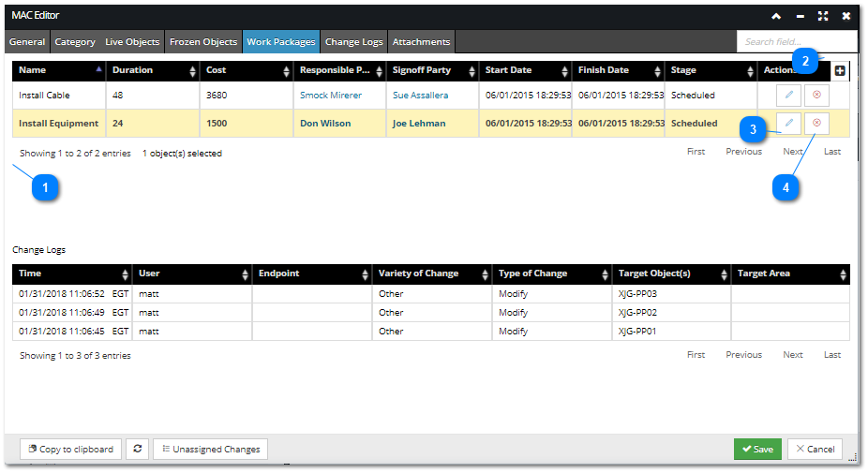
Task: Select the Work Packages tab
Action: click(281, 42)
